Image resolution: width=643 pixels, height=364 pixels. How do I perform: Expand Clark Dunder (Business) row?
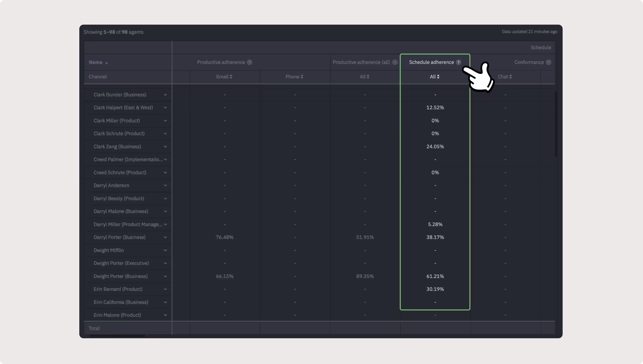point(165,95)
